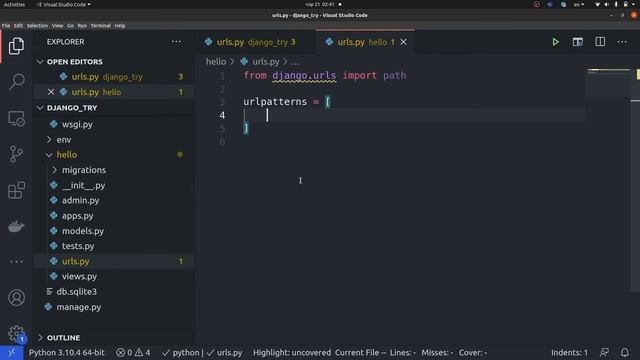Close urls.py hello in Open Editors
The height and width of the screenshot is (360, 640).
click(x=51, y=92)
